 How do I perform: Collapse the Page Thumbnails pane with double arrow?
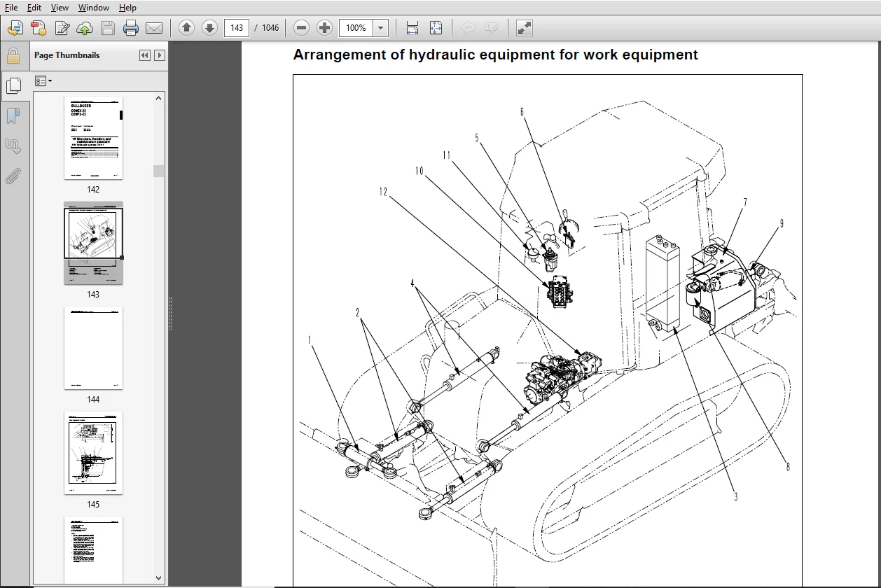(x=145, y=55)
